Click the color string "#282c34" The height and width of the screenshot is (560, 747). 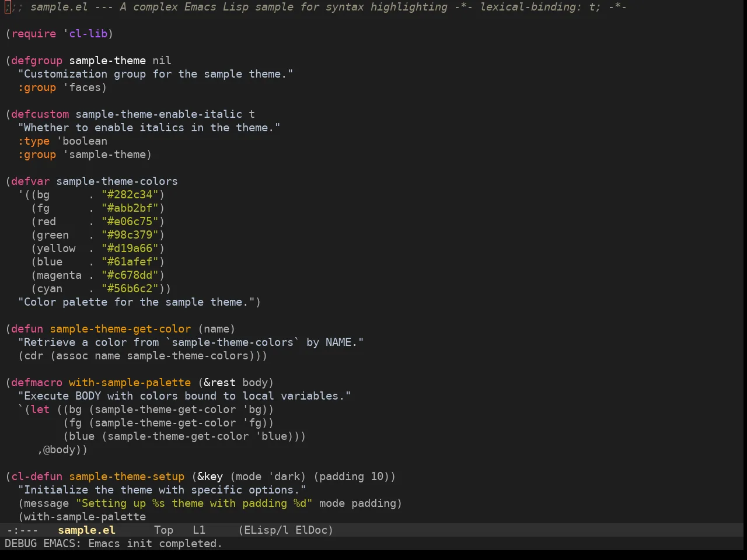click(x=130, y=194)
